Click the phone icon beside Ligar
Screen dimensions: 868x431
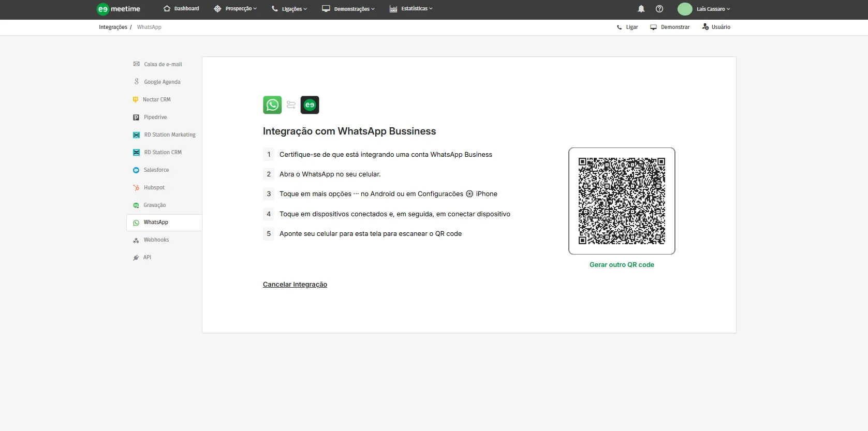[x=620, y=27]
